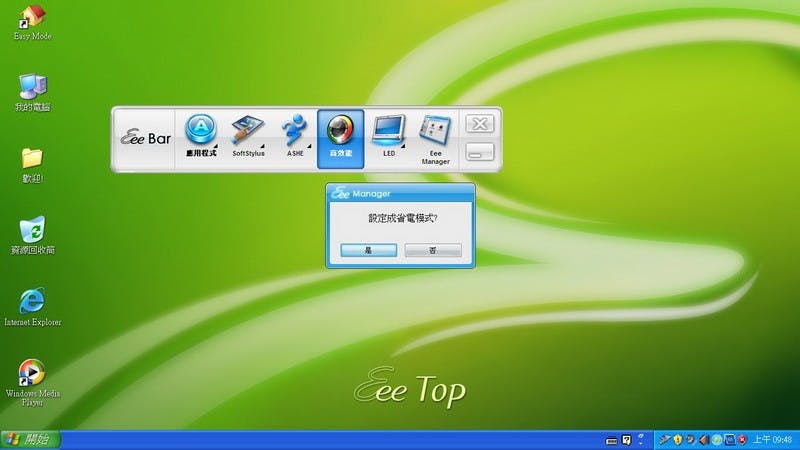Open the language bar options arrow
The image size is (800, 450).
coord(641,443)
